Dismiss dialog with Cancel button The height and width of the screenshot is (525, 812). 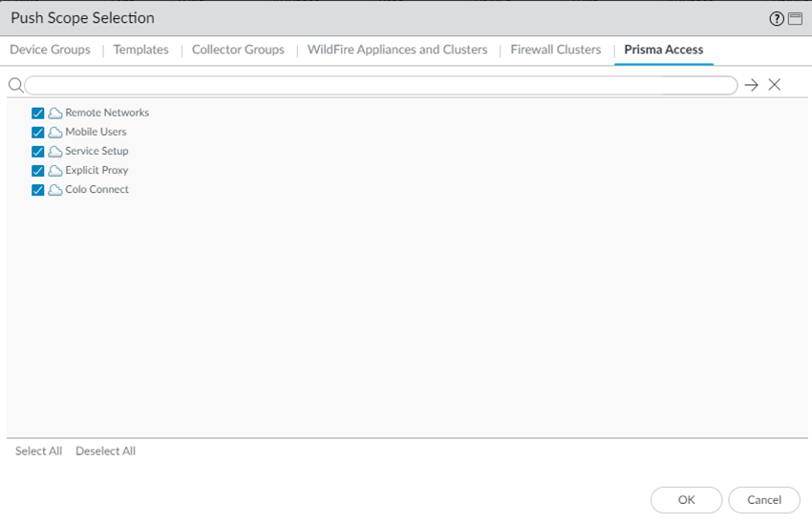coord(764,499)
